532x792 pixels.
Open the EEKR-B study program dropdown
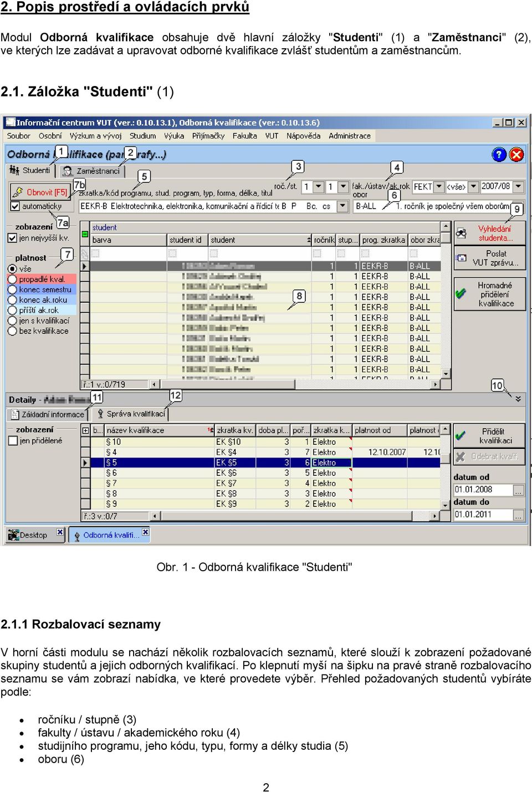point(342,206)
